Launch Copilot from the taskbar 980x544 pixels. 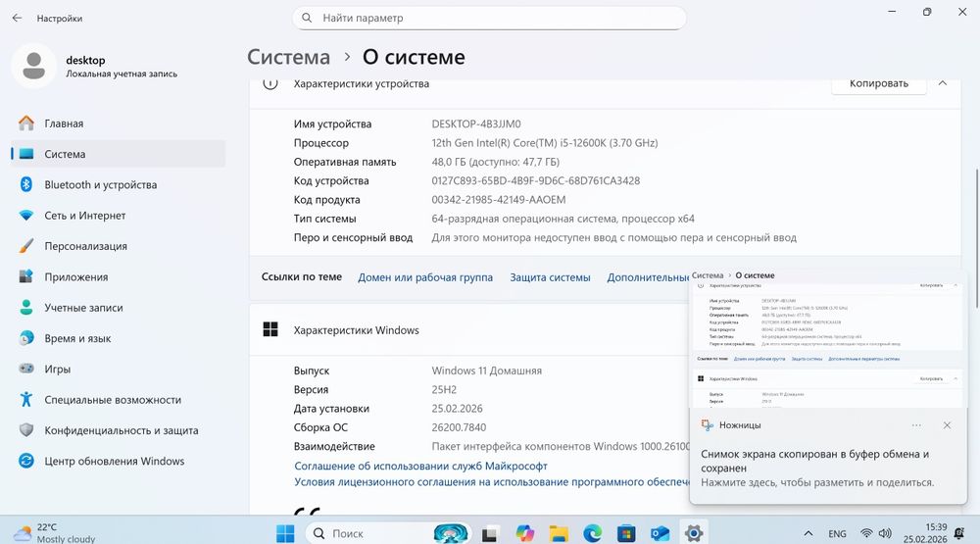tap(525, 533)
